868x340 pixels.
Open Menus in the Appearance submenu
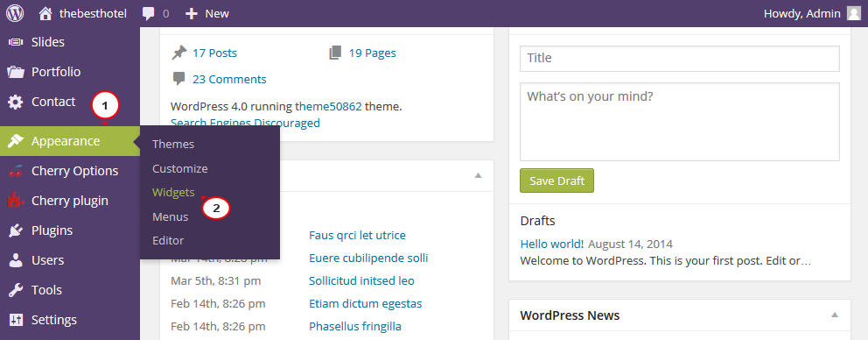(170, 216)
